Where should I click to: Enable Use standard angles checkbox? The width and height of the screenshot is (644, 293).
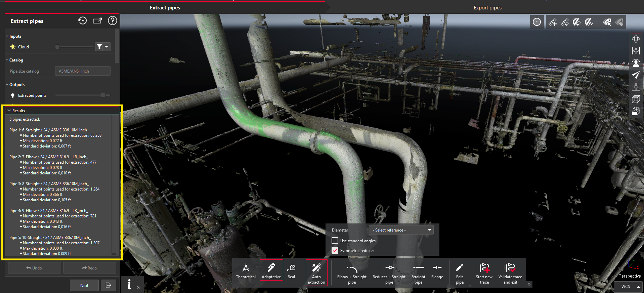(335, 241)
